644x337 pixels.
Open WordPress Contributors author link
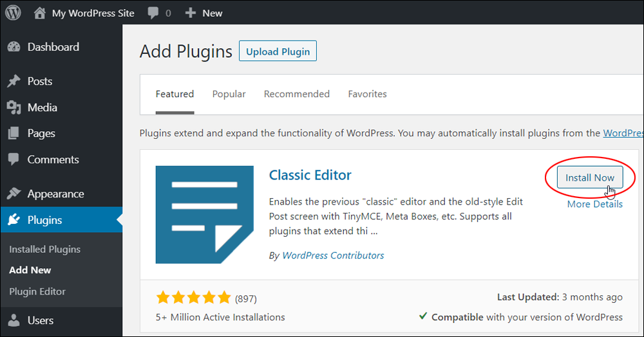click(x=333, y=255)
